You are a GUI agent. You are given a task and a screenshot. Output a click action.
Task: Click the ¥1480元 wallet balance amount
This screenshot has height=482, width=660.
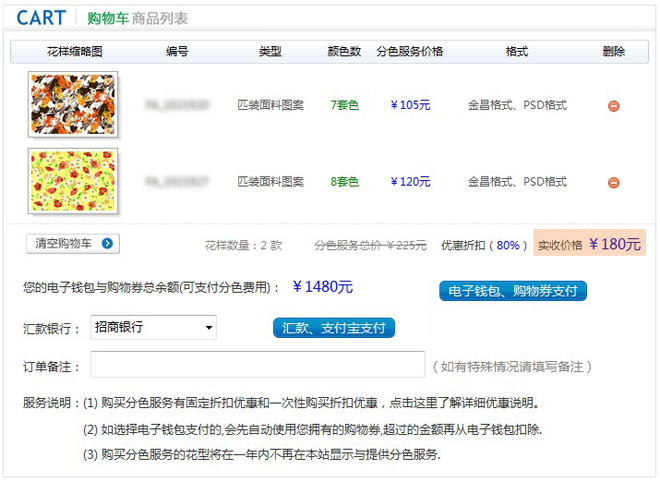pos(323,287)
